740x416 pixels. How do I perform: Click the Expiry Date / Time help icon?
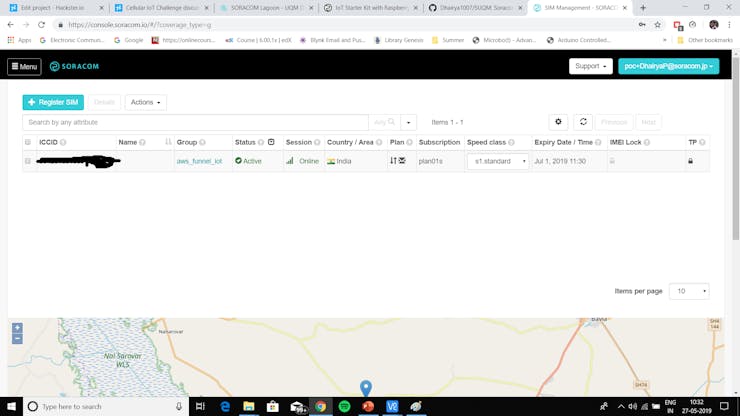click(598, 142)
